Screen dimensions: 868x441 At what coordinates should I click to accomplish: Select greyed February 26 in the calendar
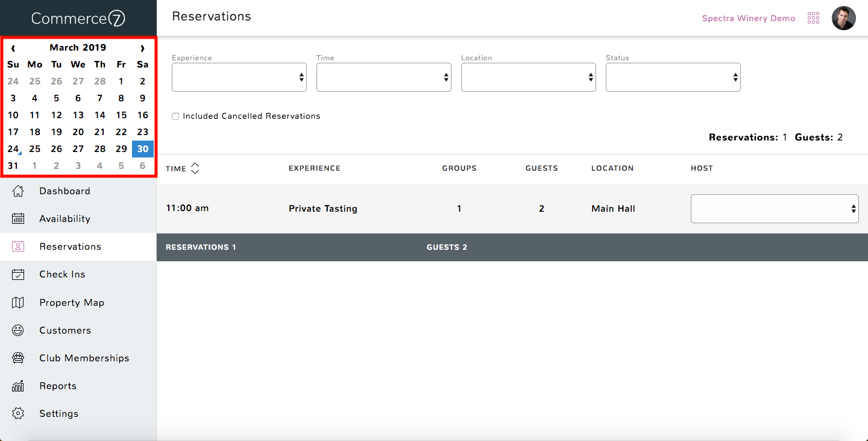pyautogui.click(x=57, y=81)
